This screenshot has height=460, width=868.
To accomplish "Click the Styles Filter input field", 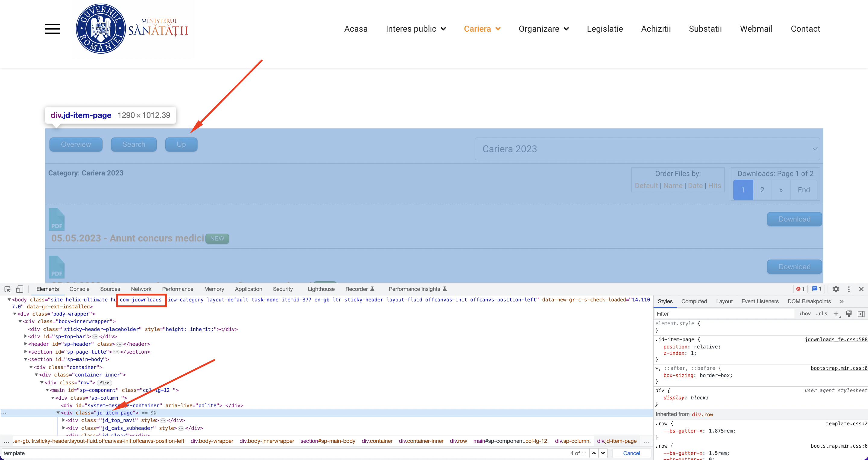I will (724, 313).
